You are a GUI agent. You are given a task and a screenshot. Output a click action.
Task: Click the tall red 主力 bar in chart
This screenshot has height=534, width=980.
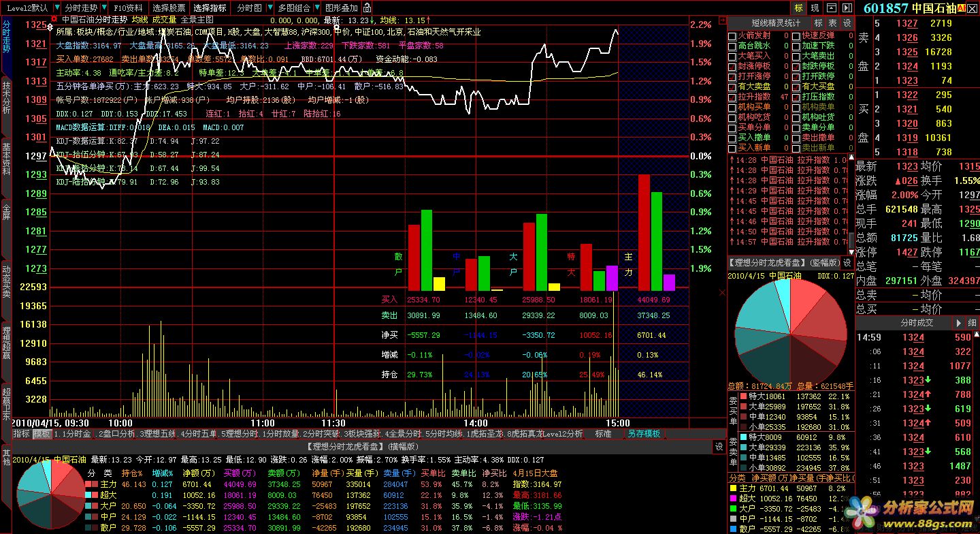tap(644, 232)
